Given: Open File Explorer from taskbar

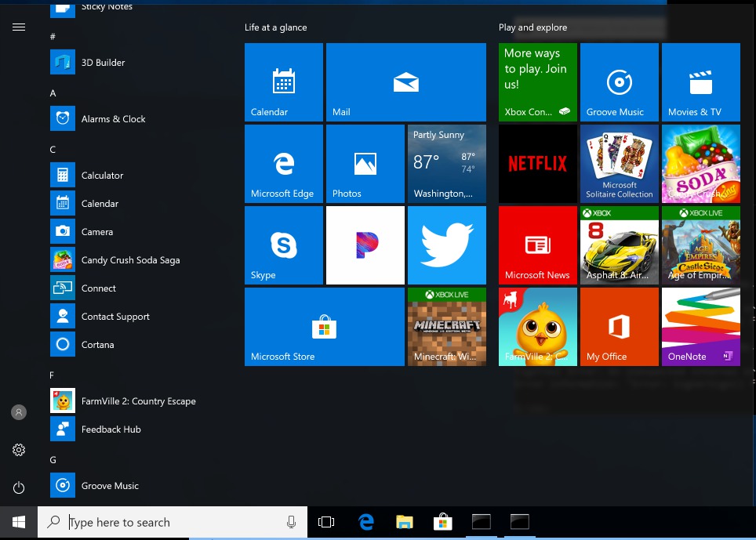Looking at the screenshot, I should click(x=405, y=522).
